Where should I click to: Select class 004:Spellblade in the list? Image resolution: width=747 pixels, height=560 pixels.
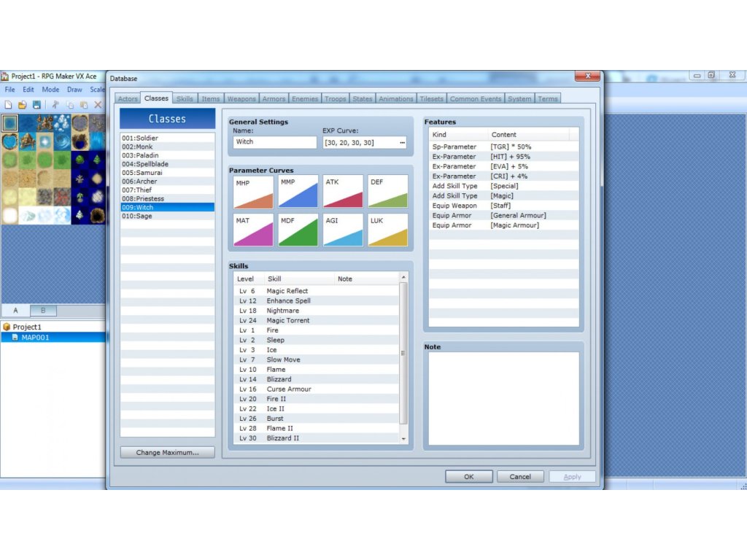(x=167, y=164)
